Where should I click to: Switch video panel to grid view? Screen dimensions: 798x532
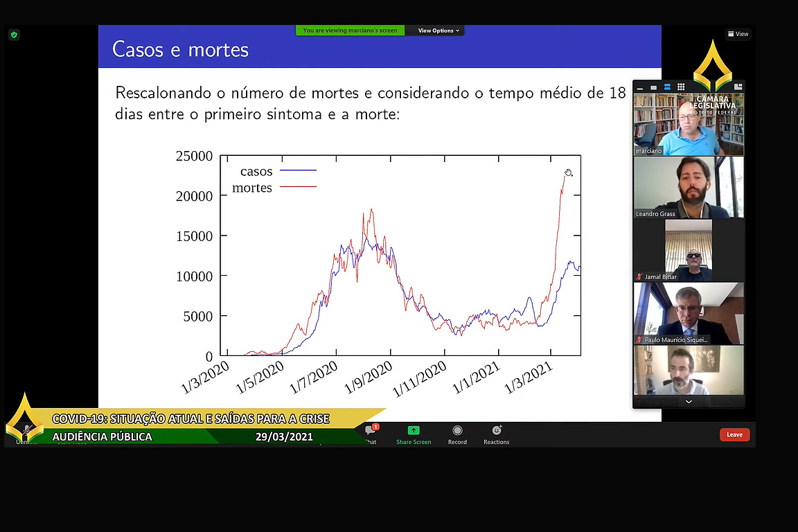pos(681,87)
